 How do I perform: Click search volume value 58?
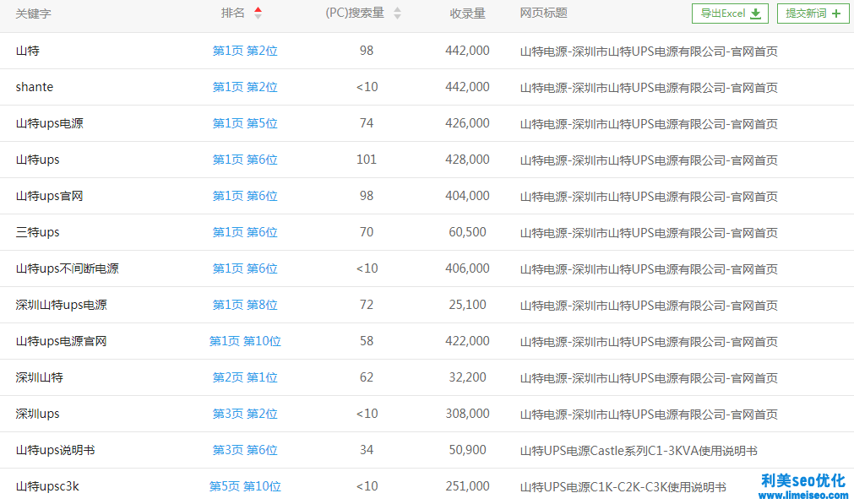click(367, 341)
